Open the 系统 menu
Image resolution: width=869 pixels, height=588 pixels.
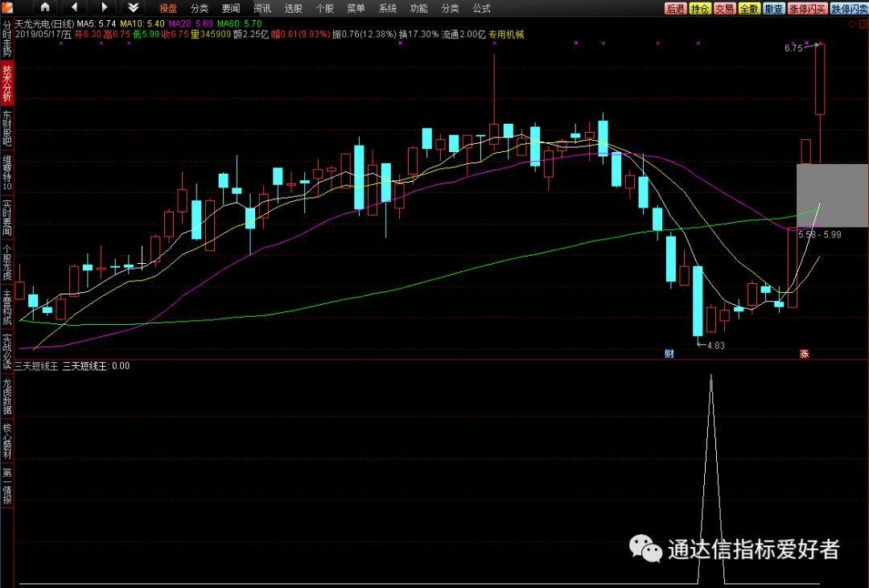387,8
